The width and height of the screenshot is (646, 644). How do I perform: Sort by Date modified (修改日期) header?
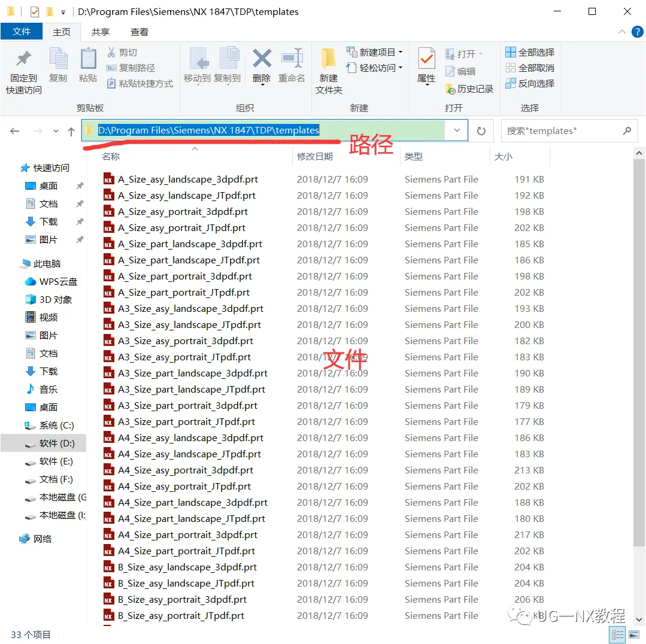click(315, 156)
